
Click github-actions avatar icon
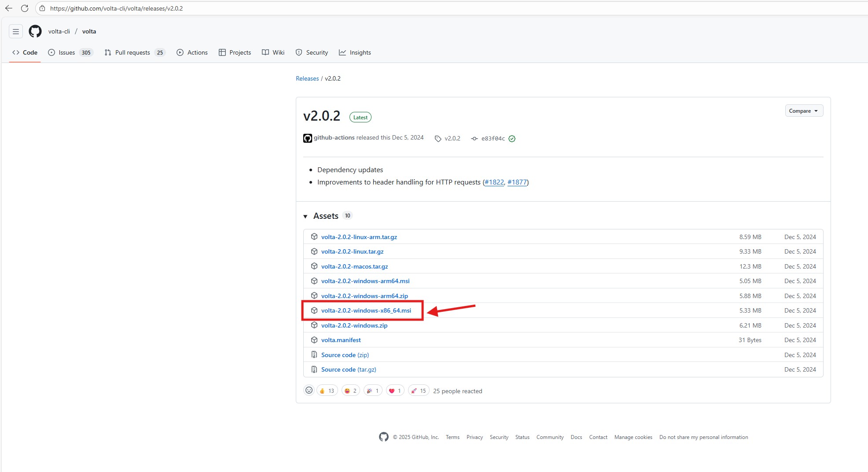point(308,138)
